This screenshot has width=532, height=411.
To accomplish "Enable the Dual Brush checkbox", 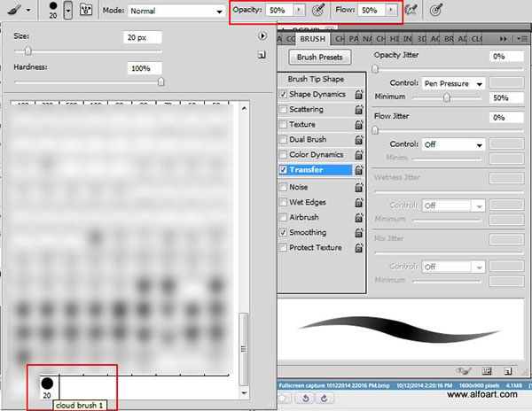I will click(283, 139).
